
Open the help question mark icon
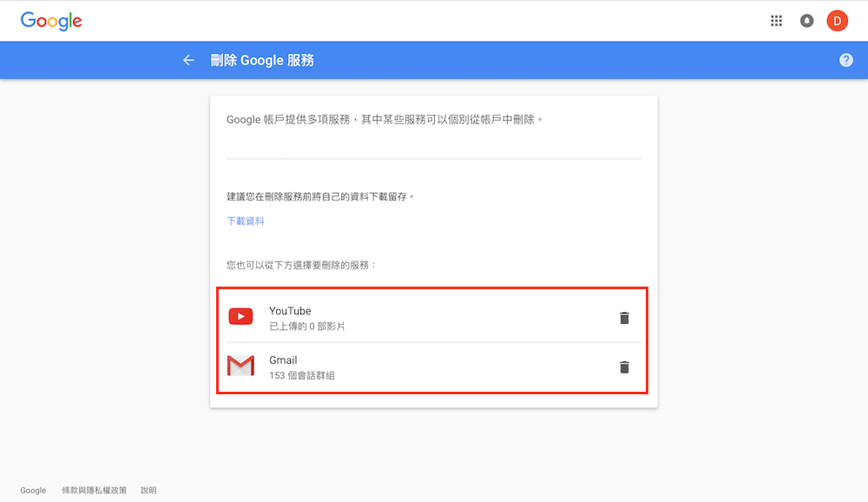[x=845, y=60]
